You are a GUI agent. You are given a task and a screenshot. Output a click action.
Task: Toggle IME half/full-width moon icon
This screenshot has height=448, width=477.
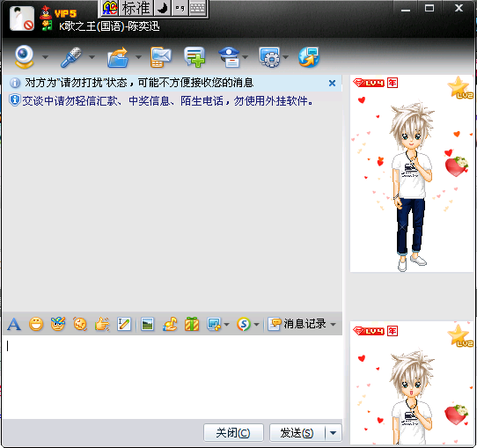[x=163, y=8]
